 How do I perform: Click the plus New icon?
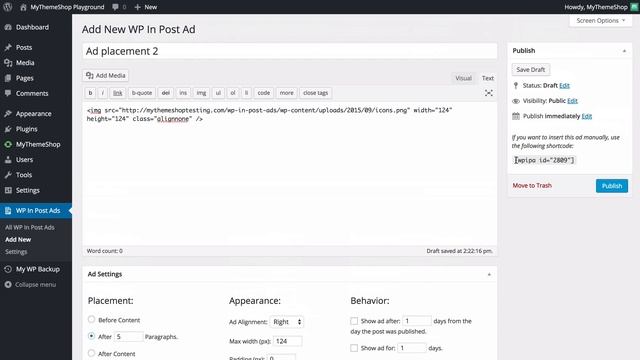click(137, 7)
